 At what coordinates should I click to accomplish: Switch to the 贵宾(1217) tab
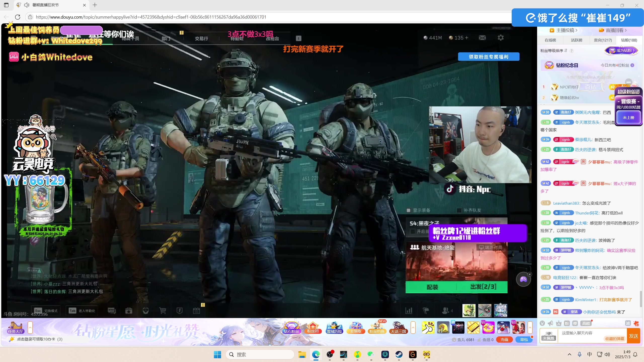tap(603, 40)
